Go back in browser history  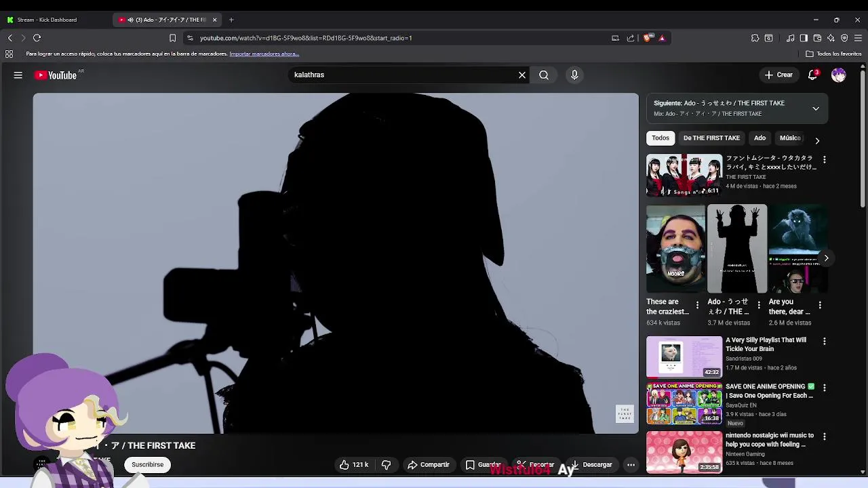(9, 38)
